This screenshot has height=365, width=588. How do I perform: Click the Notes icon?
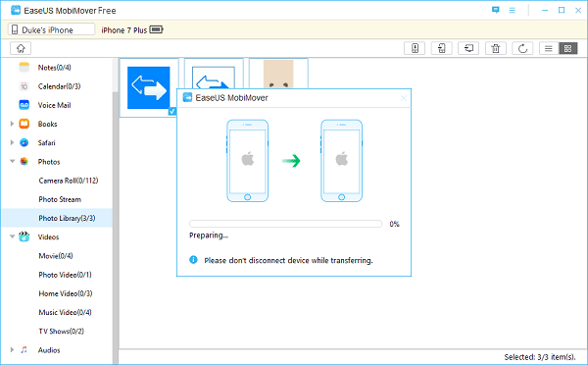(x=24, y=68)
